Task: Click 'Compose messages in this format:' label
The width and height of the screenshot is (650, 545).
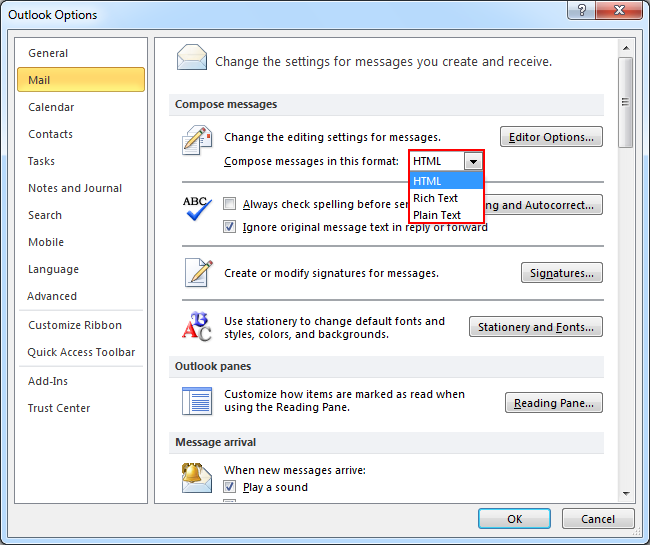Action: 311,161
